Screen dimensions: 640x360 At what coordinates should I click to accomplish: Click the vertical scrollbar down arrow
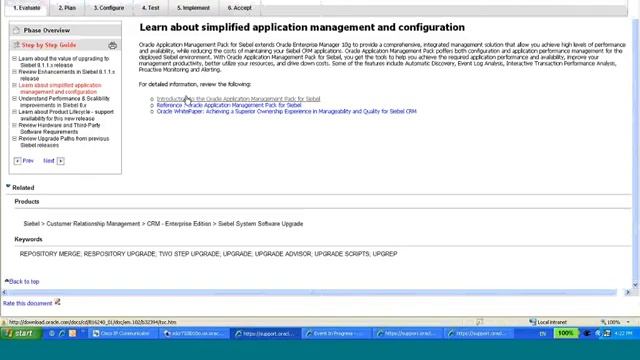[636, 285]
